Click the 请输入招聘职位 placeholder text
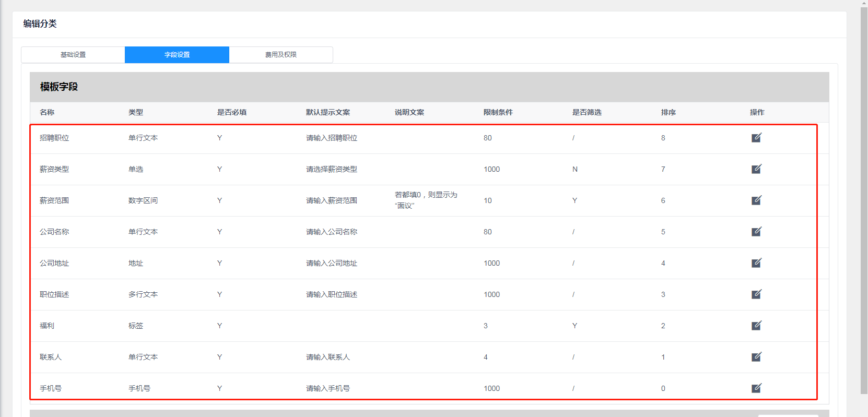 point(332,138)
